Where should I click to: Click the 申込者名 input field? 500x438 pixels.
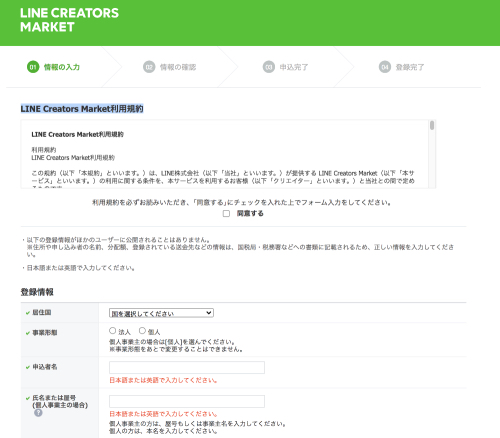187,367
